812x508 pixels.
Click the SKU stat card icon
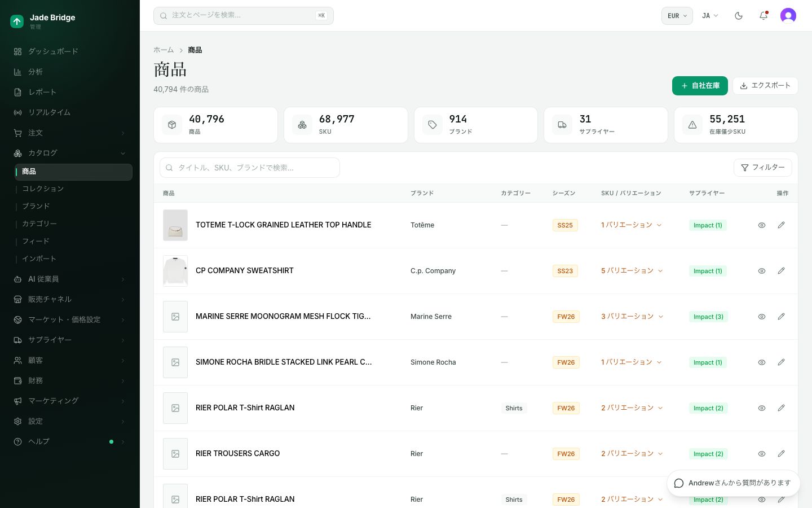coord(302,125)
